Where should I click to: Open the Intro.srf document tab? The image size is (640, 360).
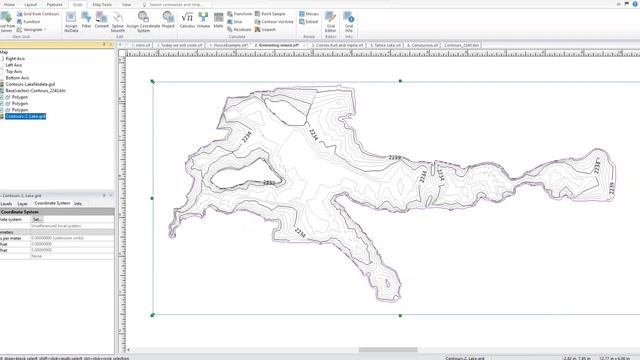click(x=141, y=45)
